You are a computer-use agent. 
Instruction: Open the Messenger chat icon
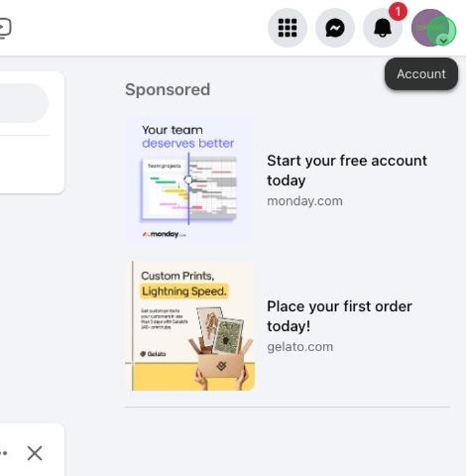coord(335,28)
